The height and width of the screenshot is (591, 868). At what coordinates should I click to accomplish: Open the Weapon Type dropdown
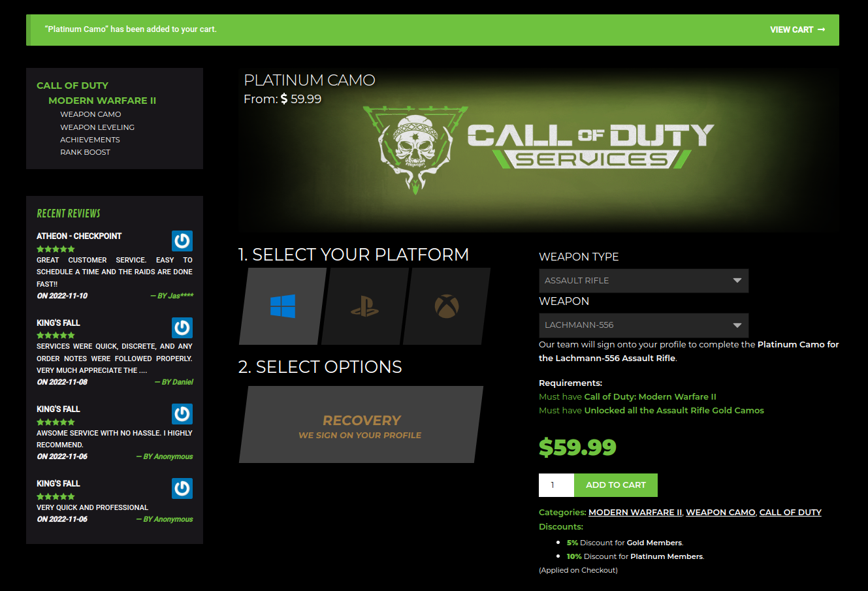pos(643,281)
